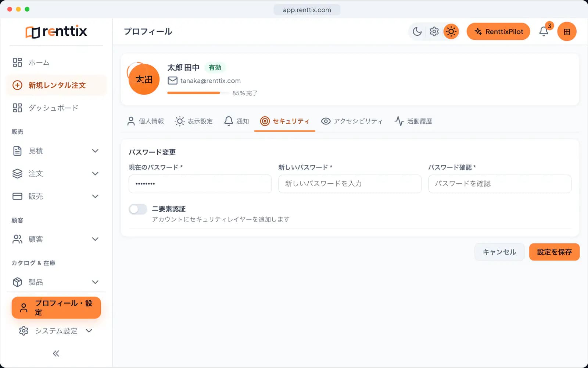Open ダッシュボード in sidebar
This screenshot has width=588, height=368.
[x=56, y=108]
